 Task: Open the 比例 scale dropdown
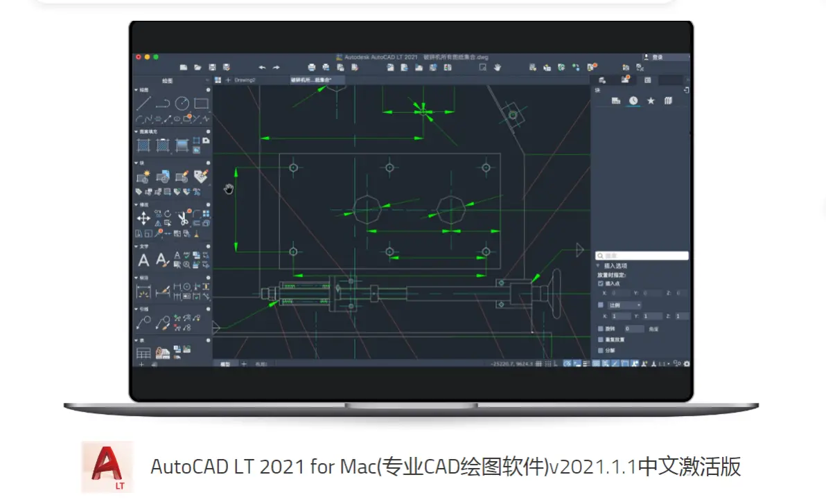[624, 305]
